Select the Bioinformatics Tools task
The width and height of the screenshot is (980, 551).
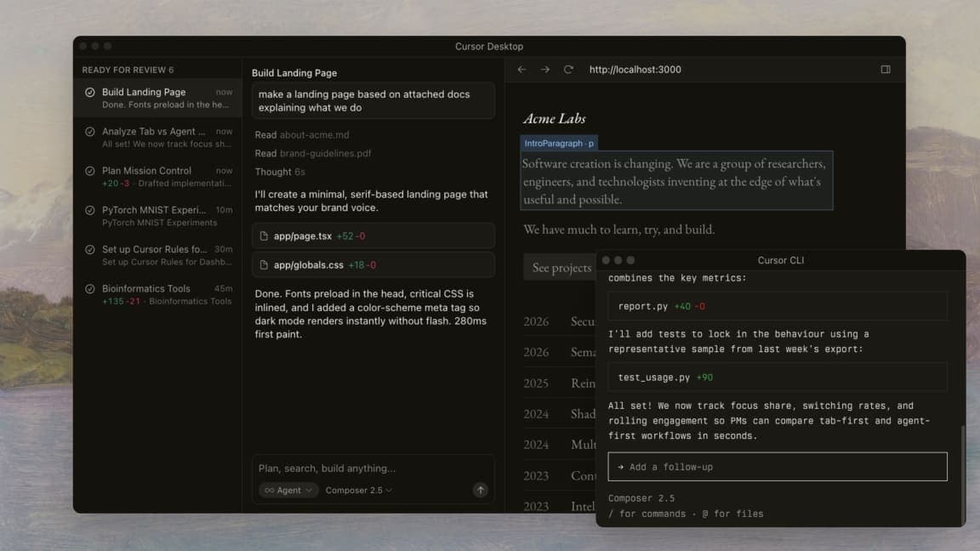pyautogui.click(x=158, y=295)
